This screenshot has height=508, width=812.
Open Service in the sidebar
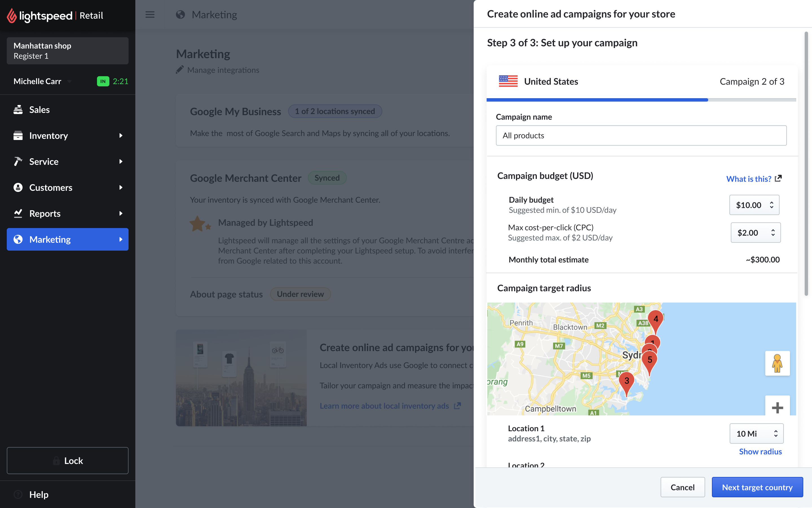[x=67, y=161]
